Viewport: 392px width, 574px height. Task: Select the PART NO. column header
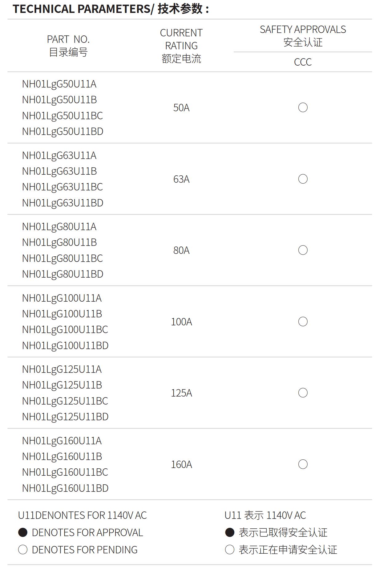click(68, 46)
